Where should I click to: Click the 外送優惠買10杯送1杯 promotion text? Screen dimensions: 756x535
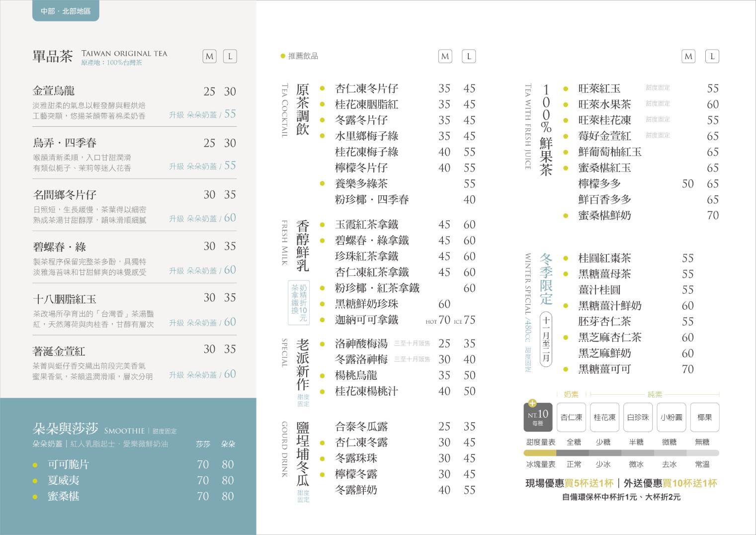pos(671,483)
